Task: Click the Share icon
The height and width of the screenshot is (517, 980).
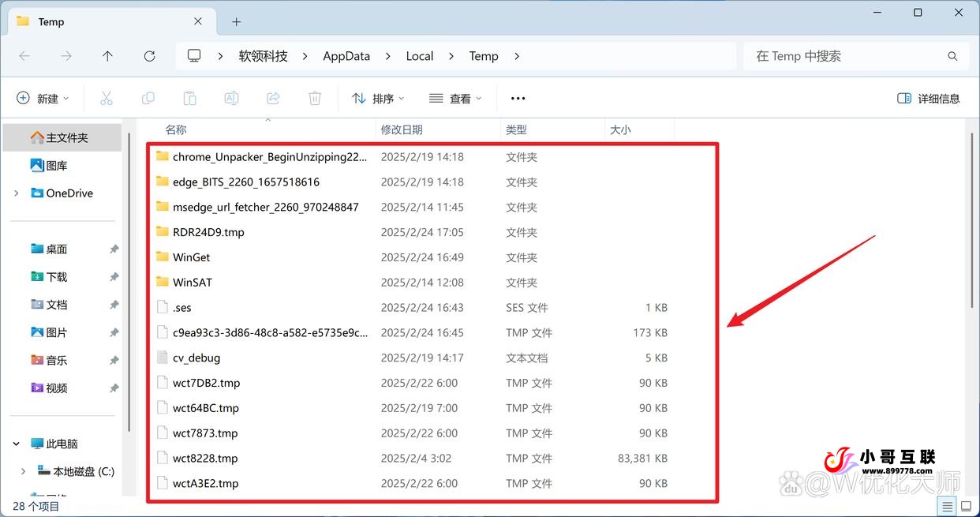Action: point(273,98)
